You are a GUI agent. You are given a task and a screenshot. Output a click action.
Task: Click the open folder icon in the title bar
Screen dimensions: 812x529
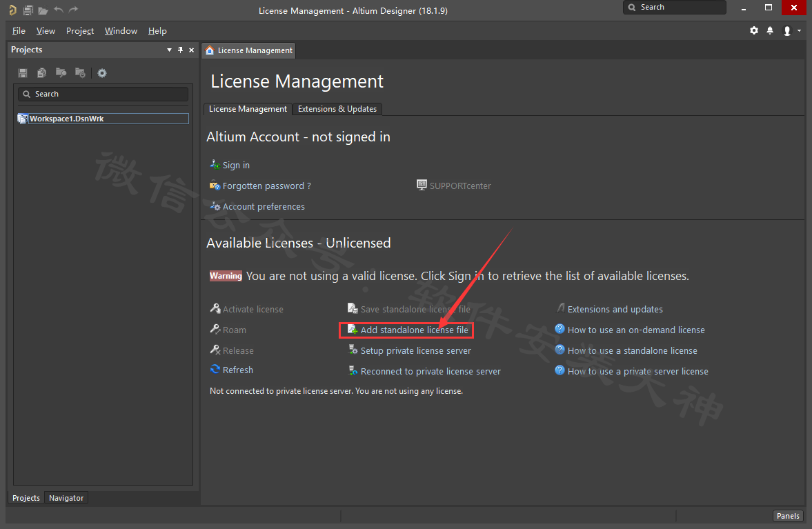(x=43, y=10)
